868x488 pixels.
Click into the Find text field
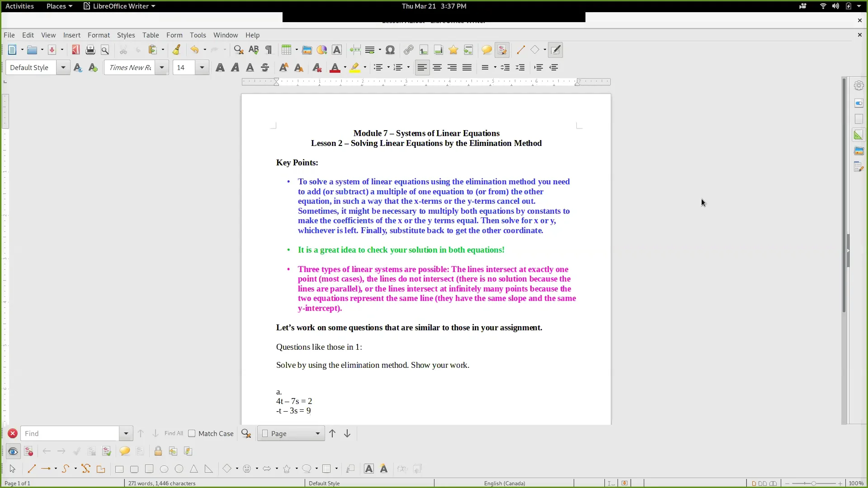70,433
